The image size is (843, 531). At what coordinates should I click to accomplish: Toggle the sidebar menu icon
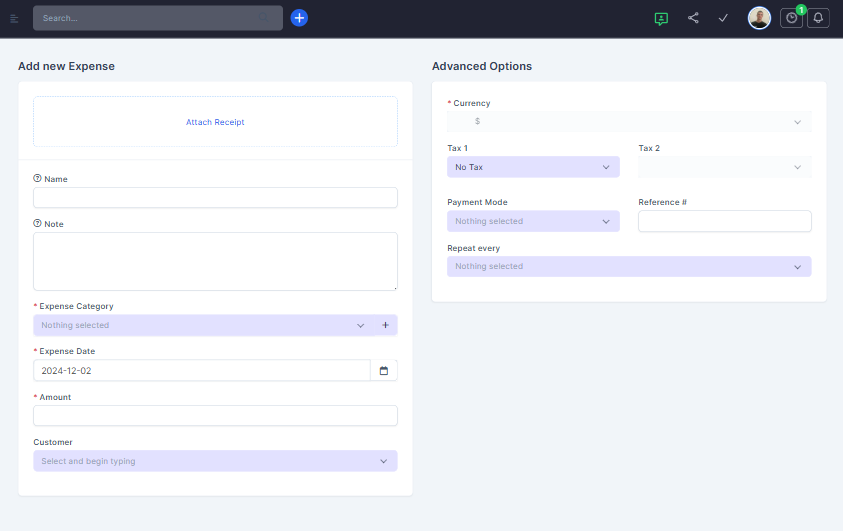tap(14, 18)
